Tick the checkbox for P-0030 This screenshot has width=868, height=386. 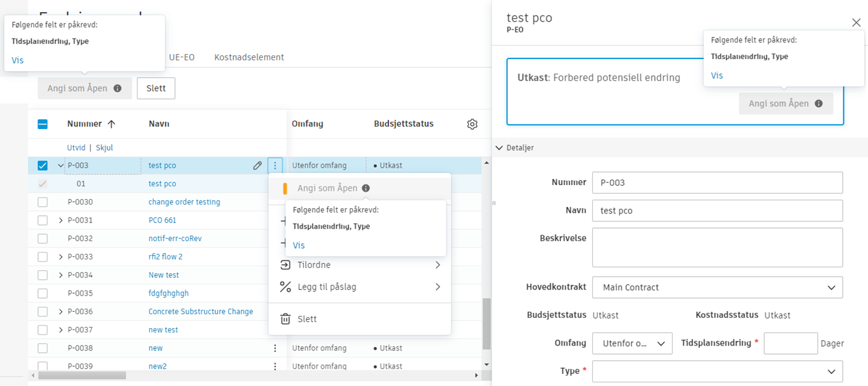(x=43, y=202)
